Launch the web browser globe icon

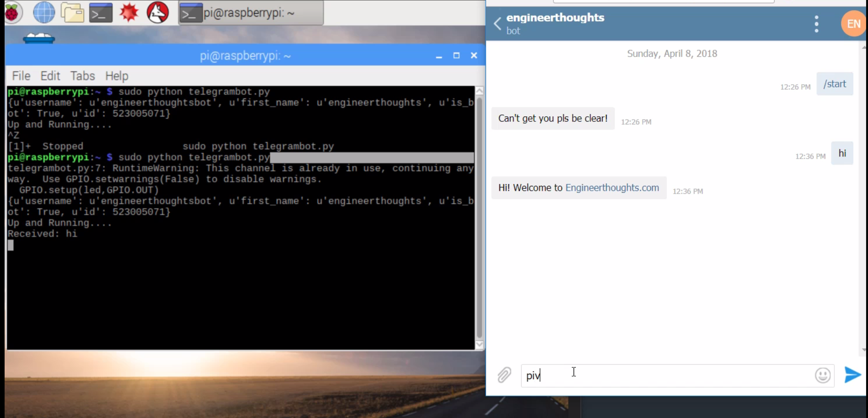[44, 12]
